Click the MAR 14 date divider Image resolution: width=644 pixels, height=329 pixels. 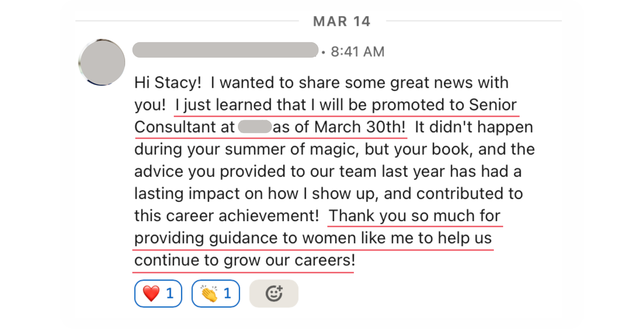(341, 21)
